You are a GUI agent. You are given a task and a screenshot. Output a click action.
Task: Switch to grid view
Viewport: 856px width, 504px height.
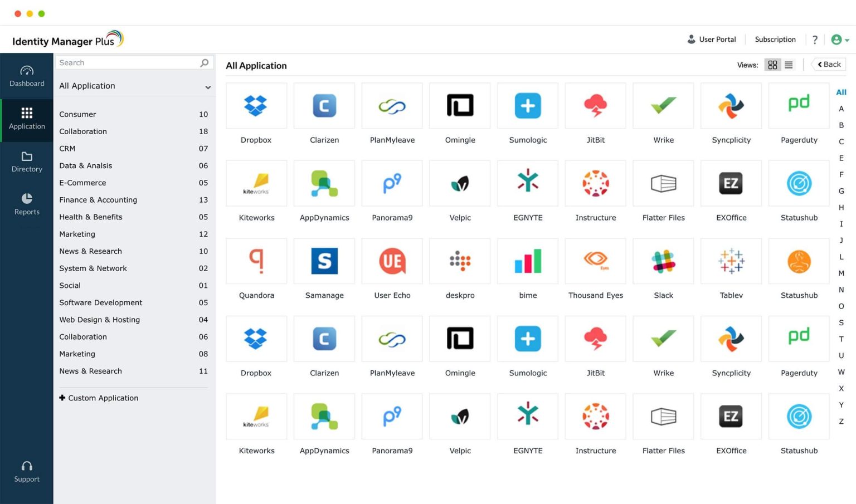pos(772,65)
